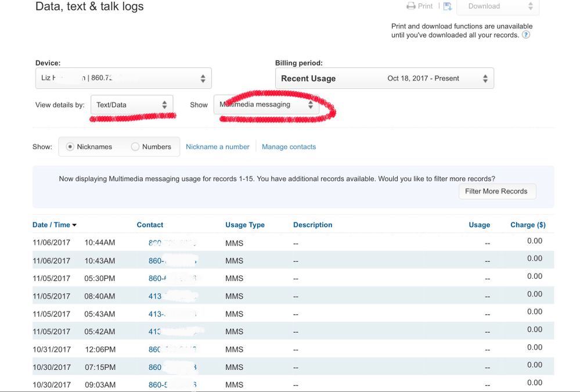The height and width of the screenshot is (392, 580).
Task: Click the Charge ($) column header
Action: coord(527,225)
